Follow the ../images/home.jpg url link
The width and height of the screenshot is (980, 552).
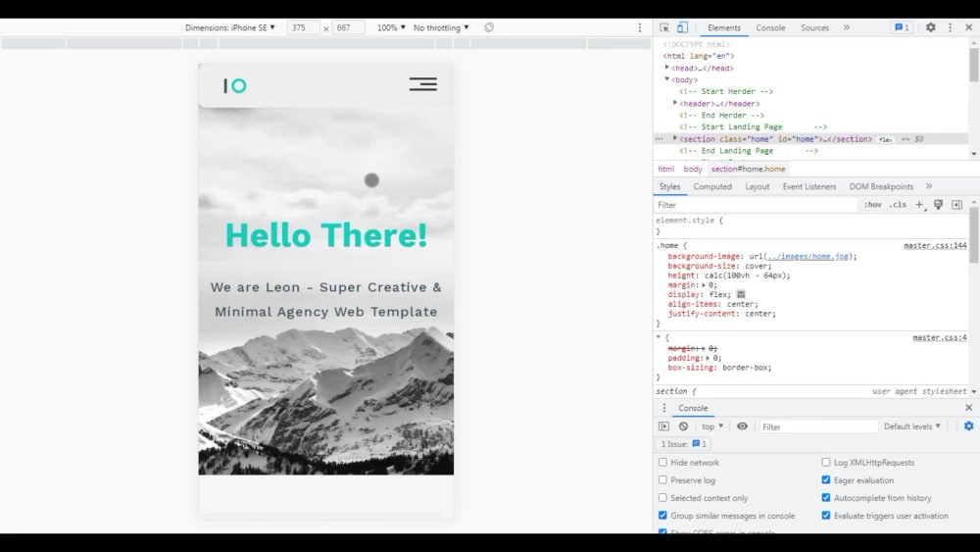pos(808,256)
